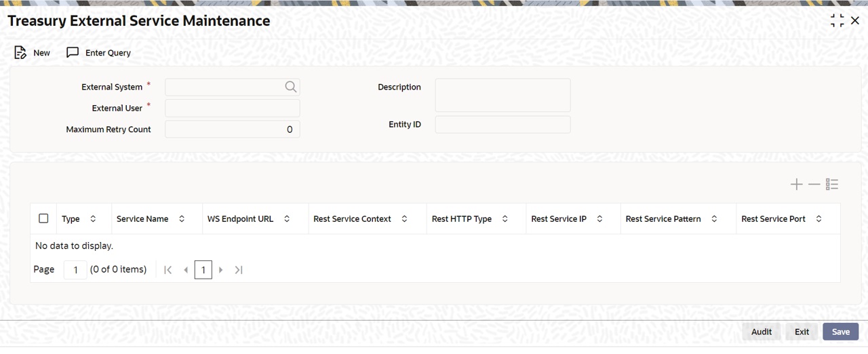
Task: Sort by WS Endpoint URL column
Action: click(287, 218)
